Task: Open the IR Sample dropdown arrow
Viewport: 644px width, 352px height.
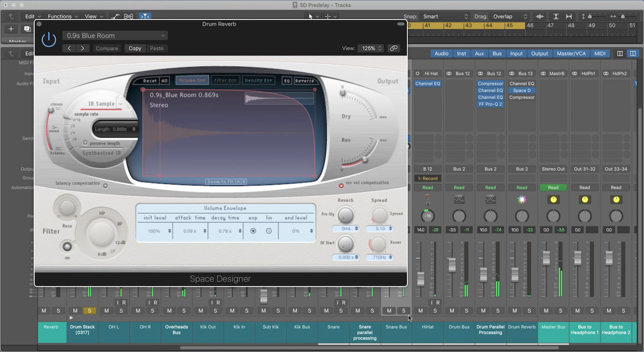Action: point(120,104)
